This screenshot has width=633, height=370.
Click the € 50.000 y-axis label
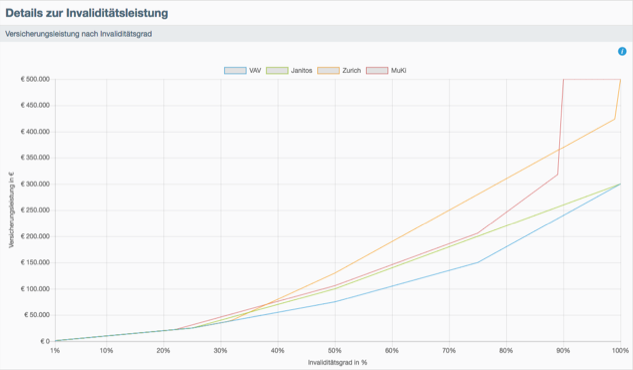tap(37, 315)
